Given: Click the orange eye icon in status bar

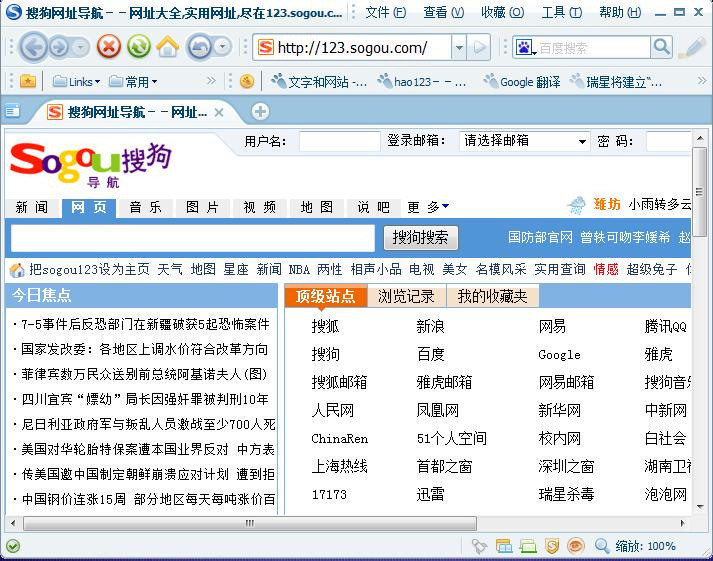Looking at the screenshot, I should click(575, 546).
